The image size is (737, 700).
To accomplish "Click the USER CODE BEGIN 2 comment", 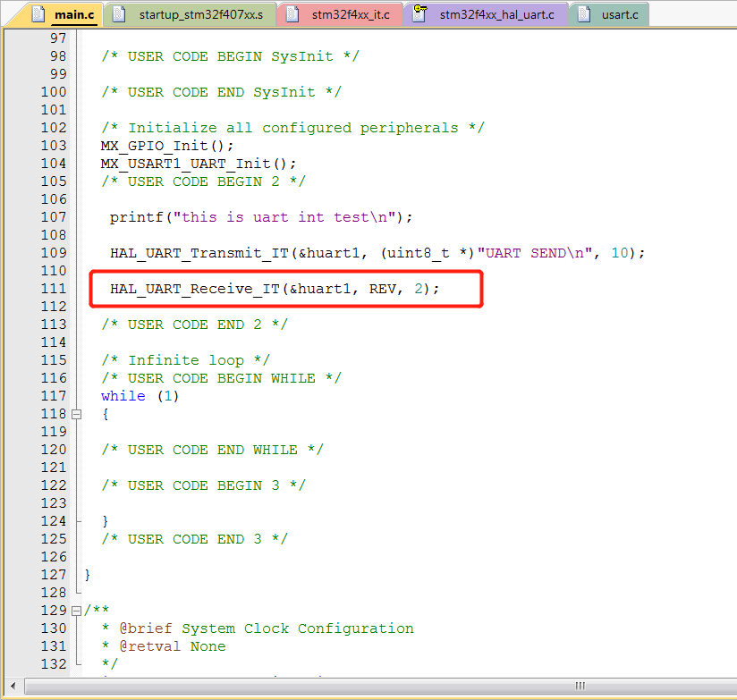I will tap(204, 181).
